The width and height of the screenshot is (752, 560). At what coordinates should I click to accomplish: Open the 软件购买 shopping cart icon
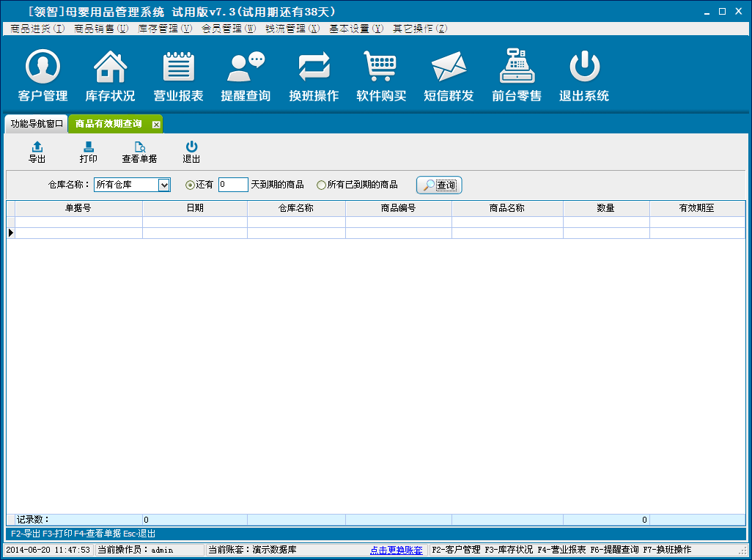(x=381, y=68)
